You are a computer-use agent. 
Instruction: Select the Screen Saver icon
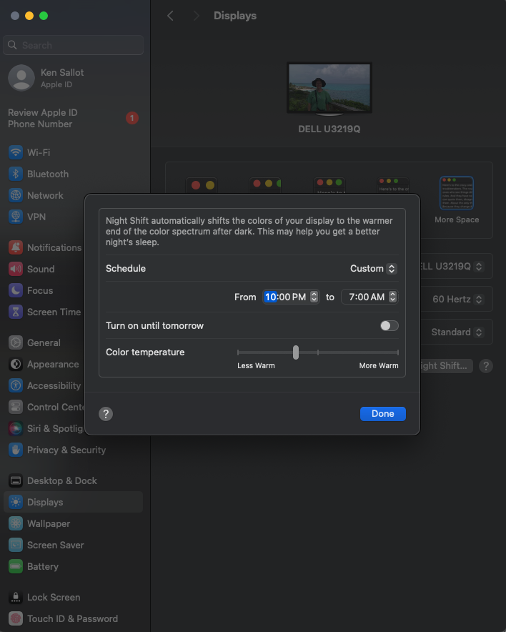tap(16, 545)
